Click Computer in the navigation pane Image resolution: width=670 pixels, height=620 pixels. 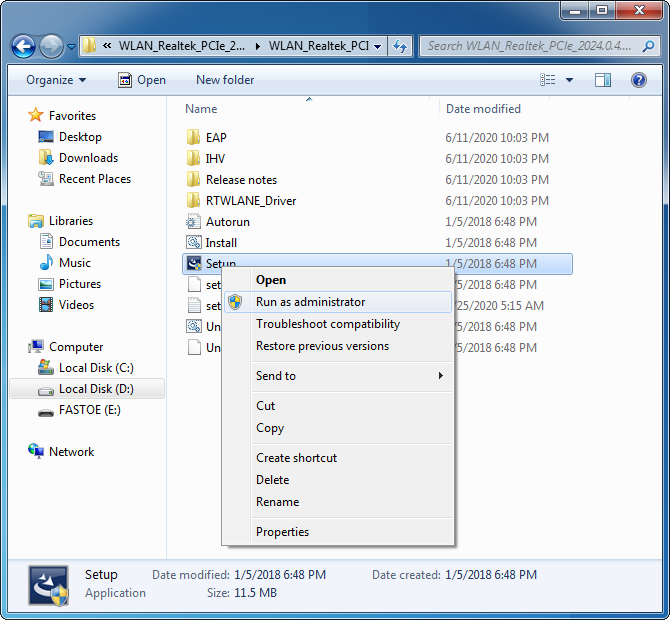[x=76, y=347]
